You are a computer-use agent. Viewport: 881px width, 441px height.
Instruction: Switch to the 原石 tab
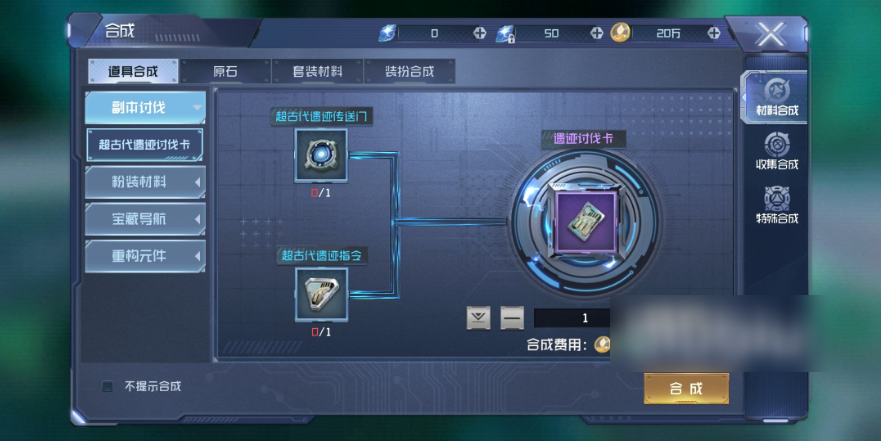tap(225, 71)
